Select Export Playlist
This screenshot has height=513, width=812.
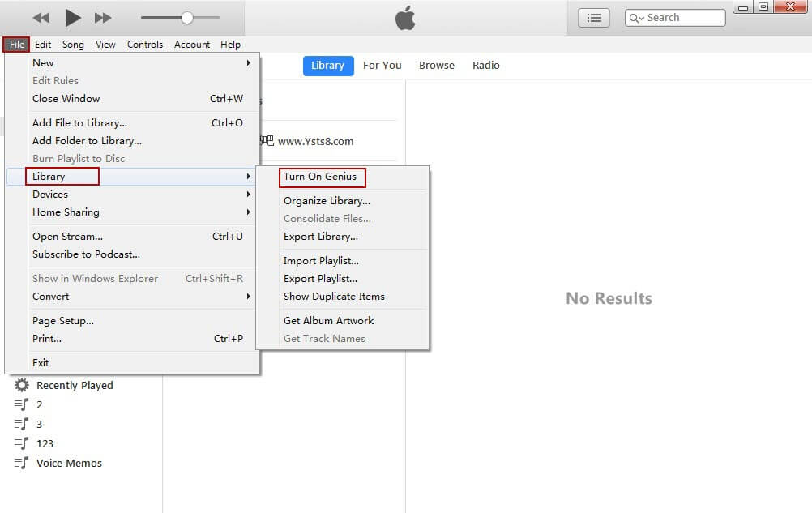343,279
